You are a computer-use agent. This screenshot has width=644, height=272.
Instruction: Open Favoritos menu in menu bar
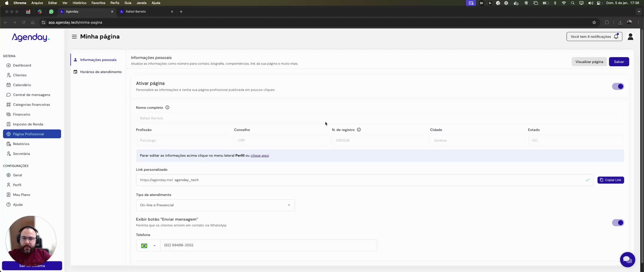pyautogui.click(x=98, y=3)
